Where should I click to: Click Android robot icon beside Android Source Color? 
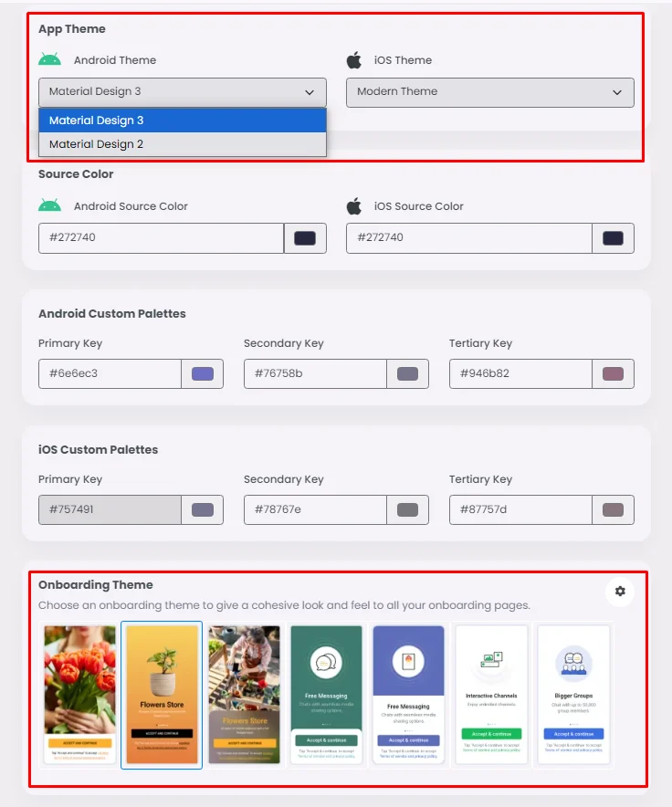coord(49,205)
